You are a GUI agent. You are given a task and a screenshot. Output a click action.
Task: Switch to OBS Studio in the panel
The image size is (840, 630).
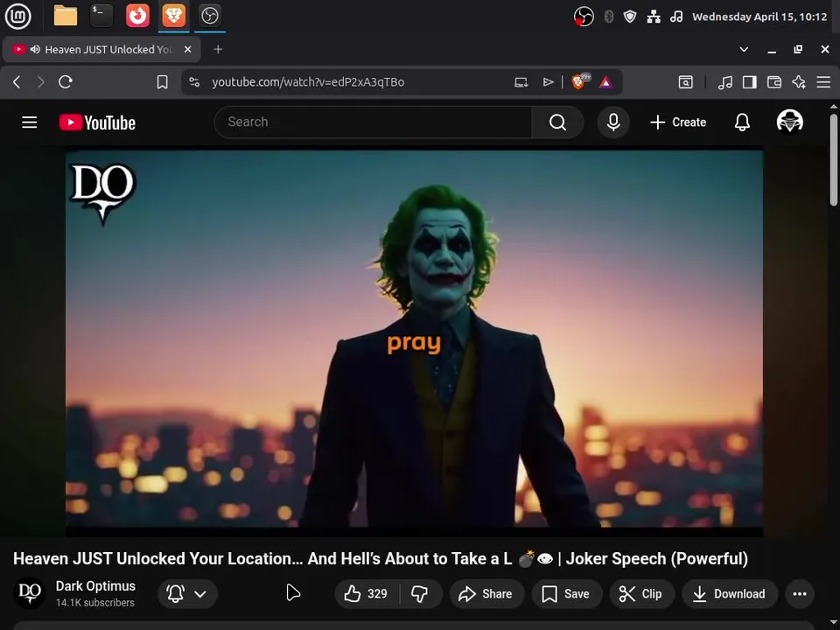click(209, 16)
